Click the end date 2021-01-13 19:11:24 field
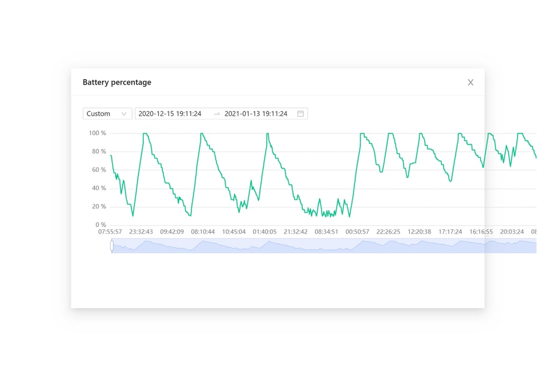Image resolution: width=555 pixels, height=392 pixels. coord(256,114)
